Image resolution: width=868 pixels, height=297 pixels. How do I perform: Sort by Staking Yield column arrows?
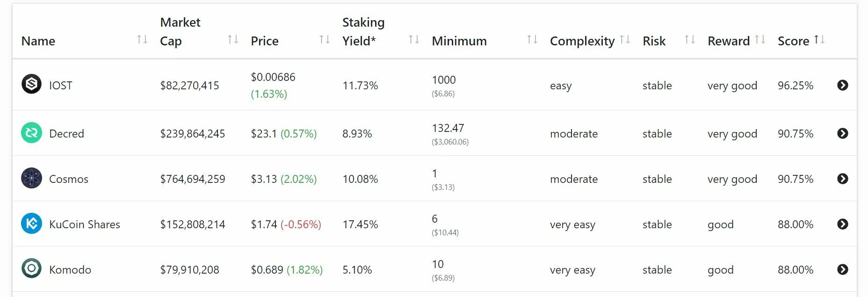click(x=414, y=40)
